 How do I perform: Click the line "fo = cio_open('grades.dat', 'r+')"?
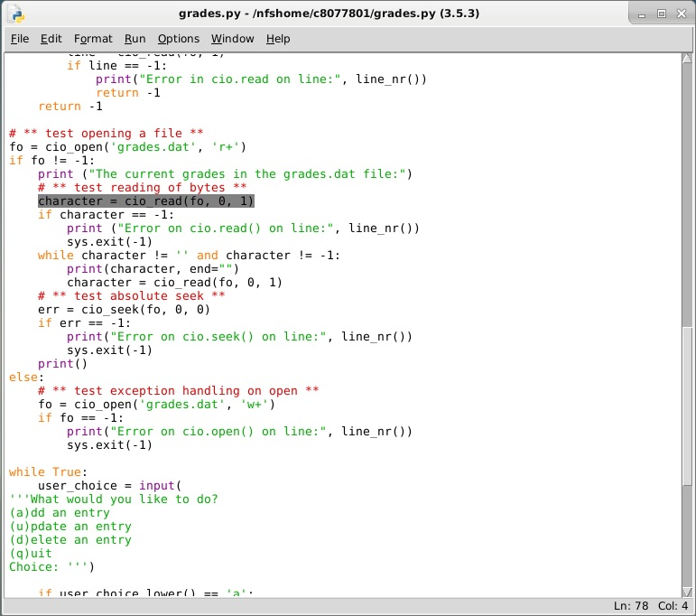coord(128,147)
